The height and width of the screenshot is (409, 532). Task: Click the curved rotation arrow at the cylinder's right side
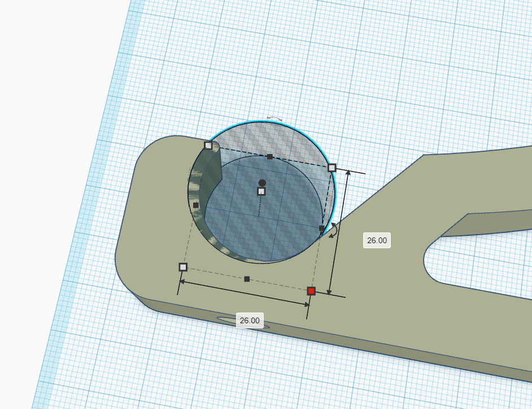point(334,230)
